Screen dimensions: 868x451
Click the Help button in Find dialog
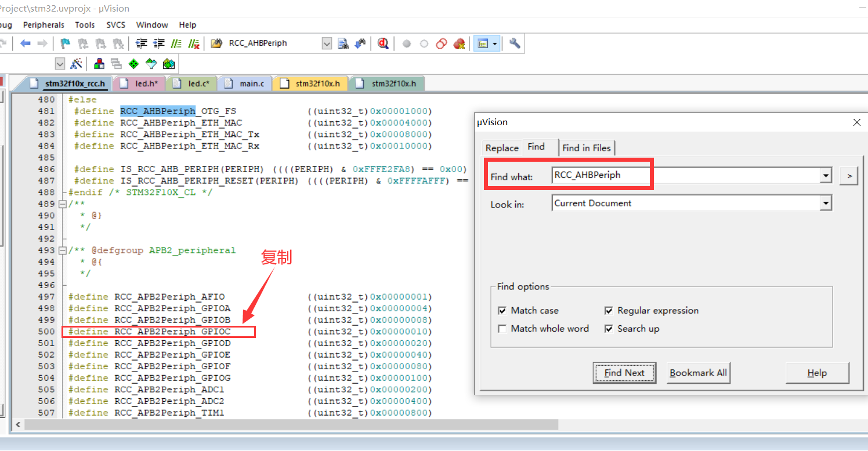817,373
